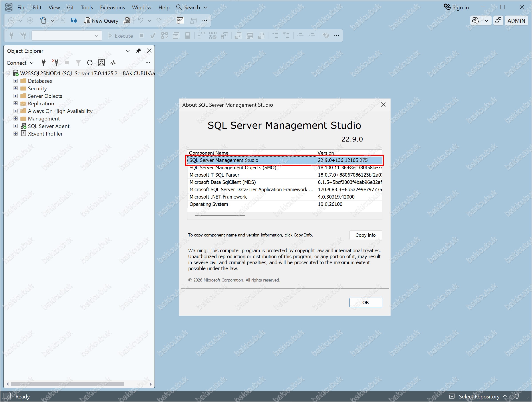Select the Operating System row

(284, 204)
